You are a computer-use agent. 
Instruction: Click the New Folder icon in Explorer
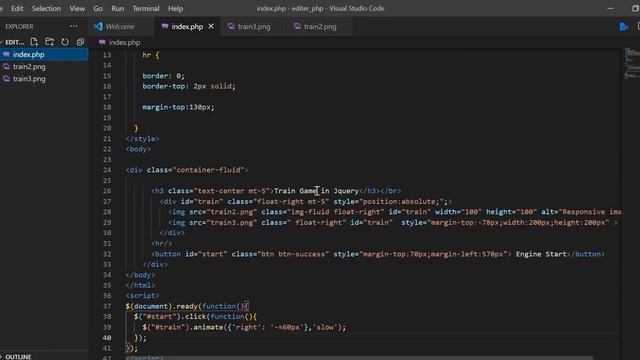[x=49, y=42]
